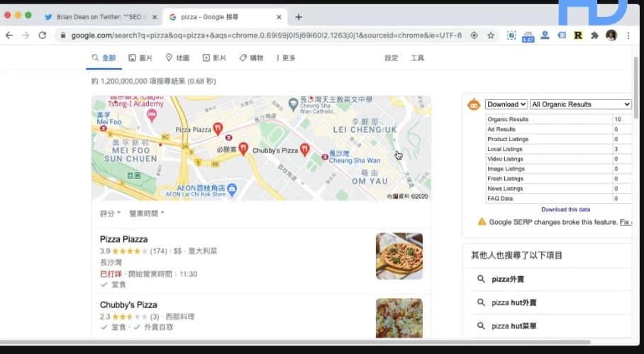Click the blue pin-drop extension icon

coord(545,35)
